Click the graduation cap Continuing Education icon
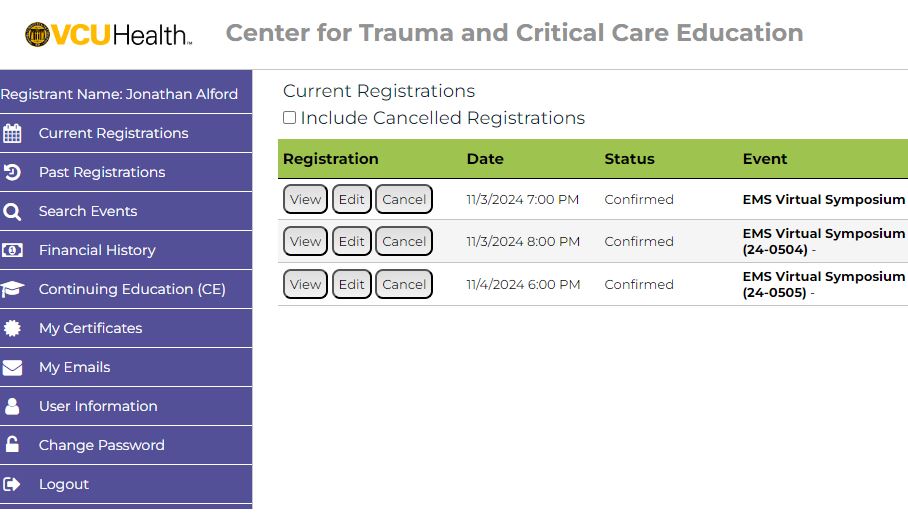908x531 pixels. (x=12, y=289)
